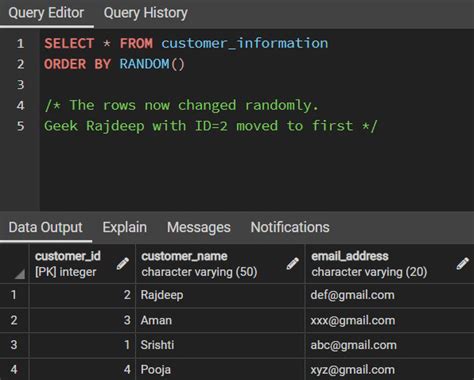Click comment text 'The rows now changed randomly.'
Image resolution: width=474 pixels, height=380 pixels.
(194, 105)
